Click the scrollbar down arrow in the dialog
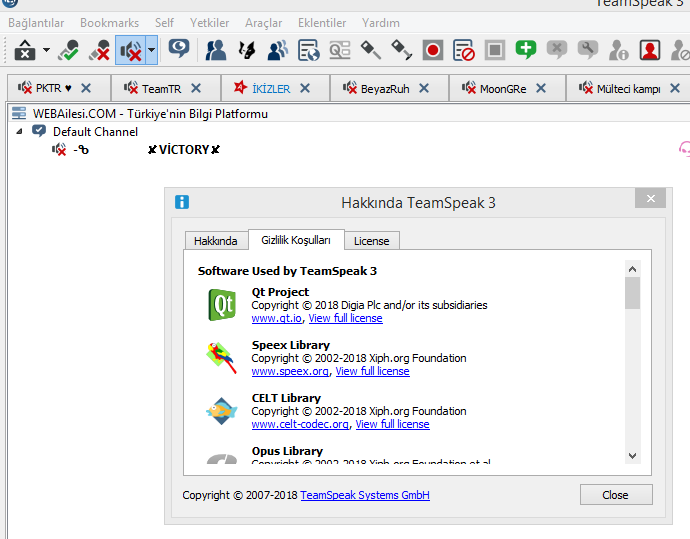Screen dimensions: 690x539 [632, 456]
